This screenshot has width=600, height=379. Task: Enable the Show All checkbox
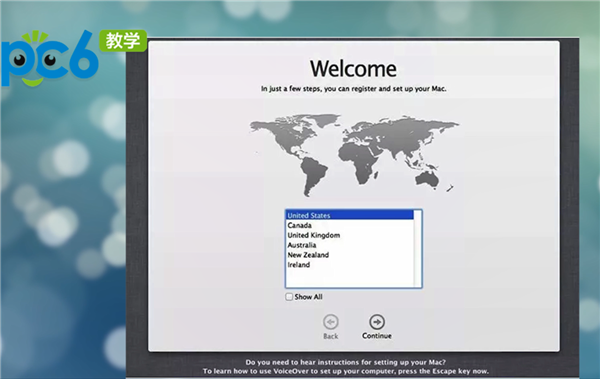289,297
